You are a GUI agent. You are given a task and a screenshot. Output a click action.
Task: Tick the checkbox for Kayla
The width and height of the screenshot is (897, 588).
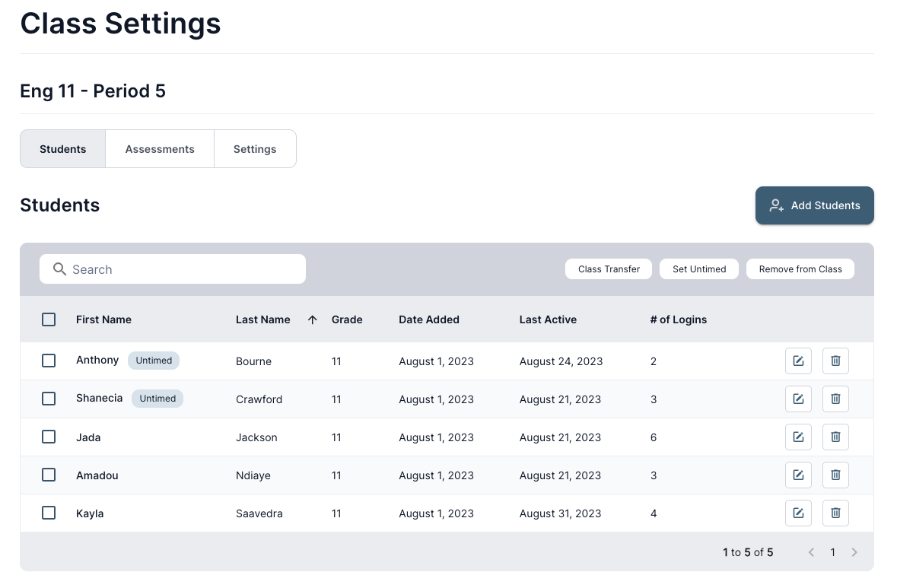[49, 513]
